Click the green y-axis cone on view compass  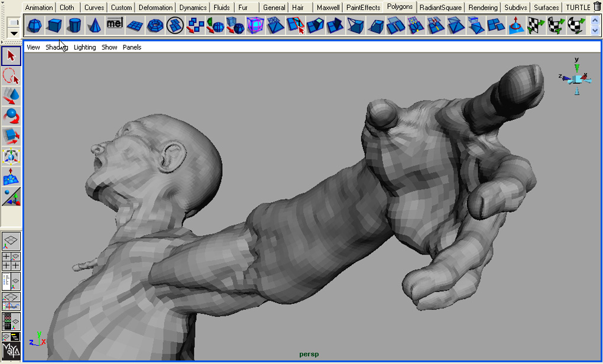point(577,68)
